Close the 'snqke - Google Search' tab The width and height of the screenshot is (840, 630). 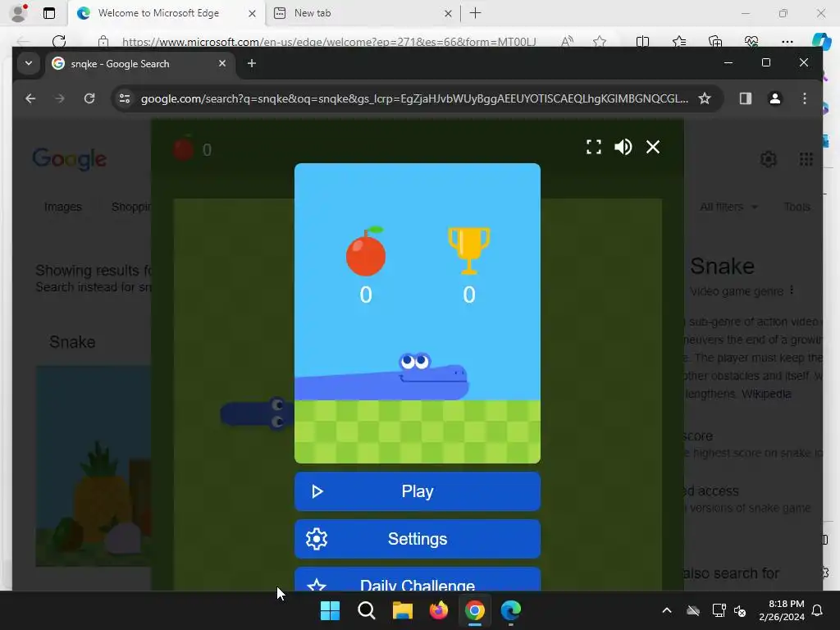(x=222, y=63)
